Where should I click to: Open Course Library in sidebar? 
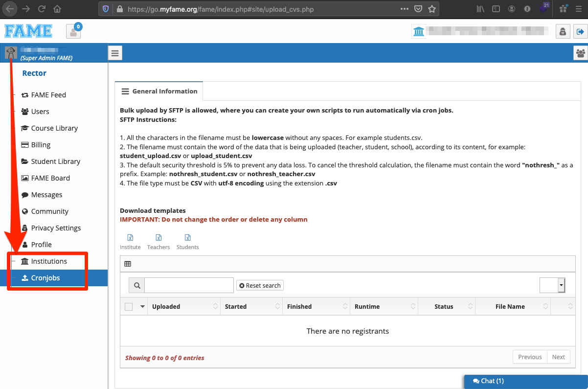(54, 128)
